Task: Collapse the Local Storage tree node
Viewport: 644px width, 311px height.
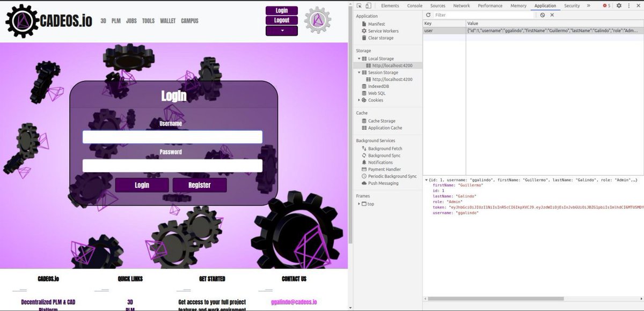Action: coord(359,58)
